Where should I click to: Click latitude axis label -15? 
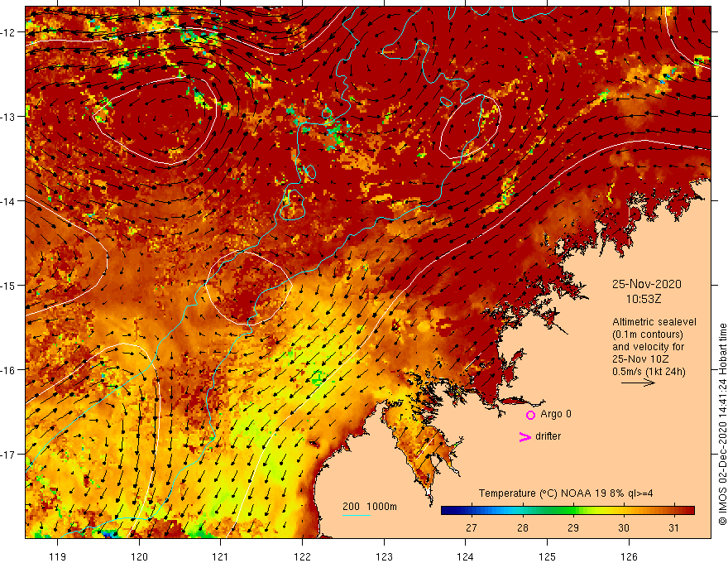coord(8,285)
